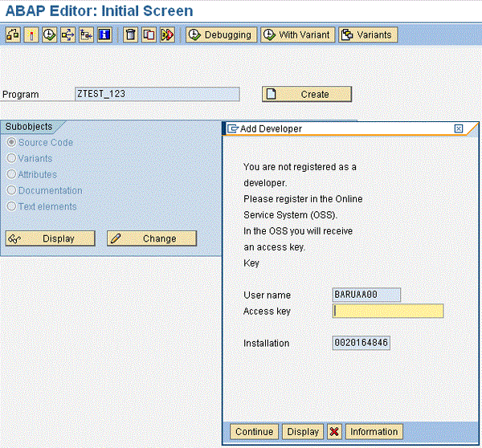Click the blue info icon in toolbar
This screenshot has width=482, height=448.
(x=104, y=35)
